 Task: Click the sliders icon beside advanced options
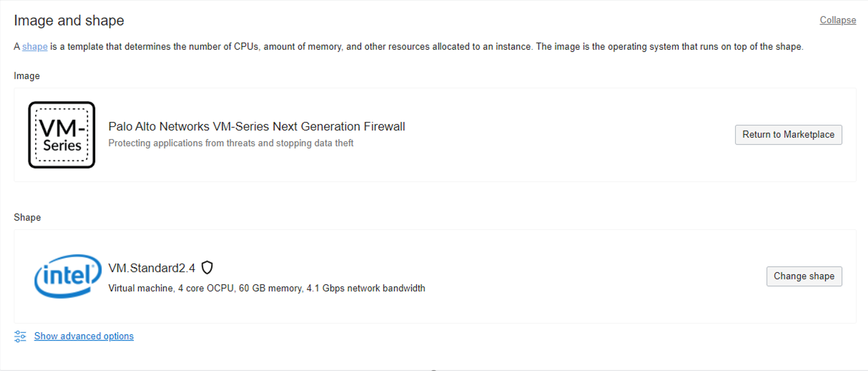[x=20, y=336]
